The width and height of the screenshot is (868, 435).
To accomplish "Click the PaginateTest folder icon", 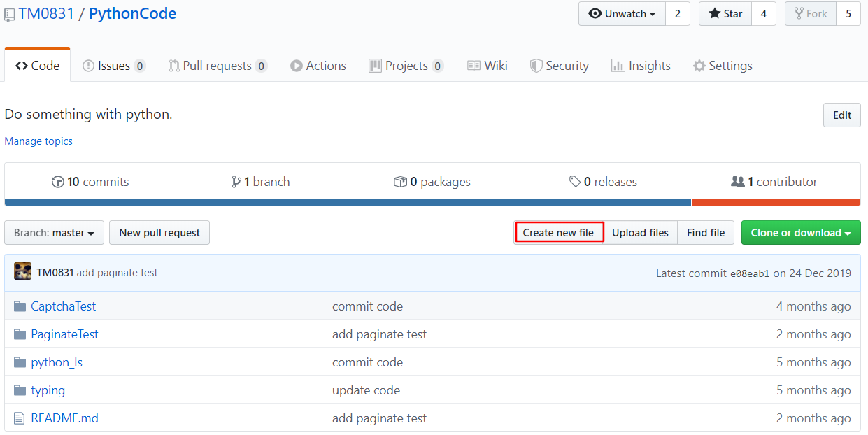I will (x=20, y=334).
